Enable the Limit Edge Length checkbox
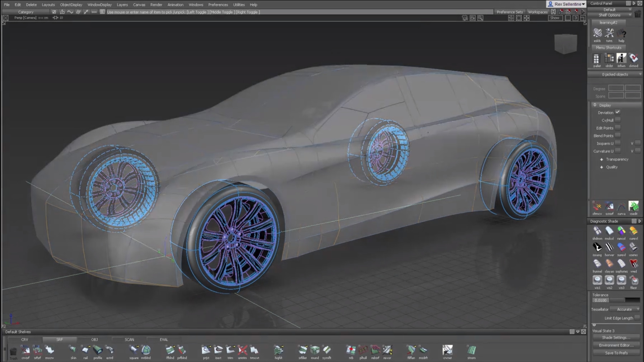Screen dimensions: 644x362 click(637, 318)
